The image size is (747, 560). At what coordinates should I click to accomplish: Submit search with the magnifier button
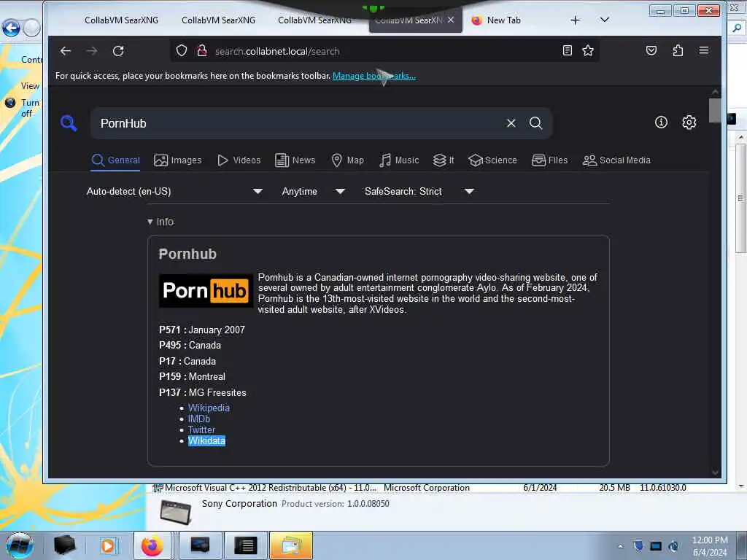point(535,123)
